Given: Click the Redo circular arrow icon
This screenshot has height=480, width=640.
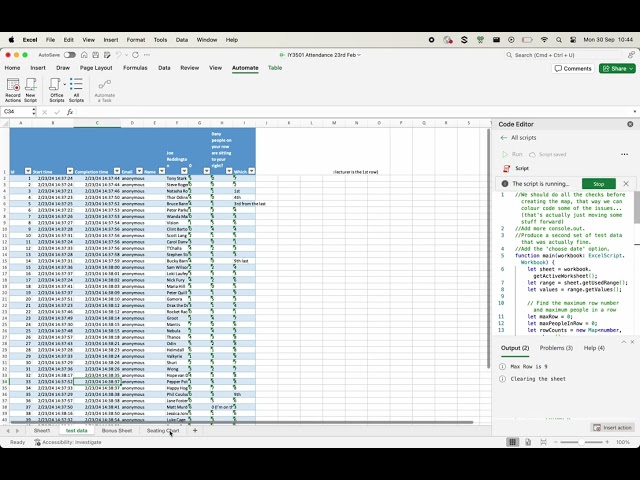Looking at the screenshot, I should tap(135, 55).
